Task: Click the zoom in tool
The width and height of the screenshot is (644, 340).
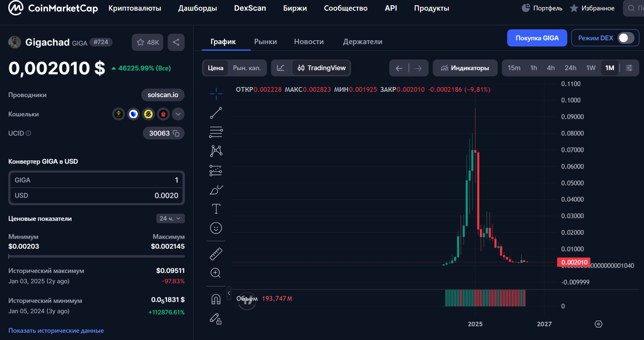Action: [x=216, y=273]
